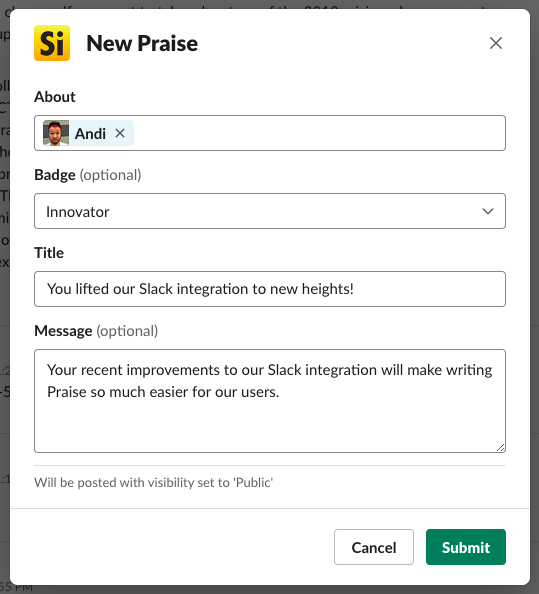Viewport: 539px width, 594px height.
Task: Click Andi's avatar photo in the chip
Action: [x=56, y=133]
